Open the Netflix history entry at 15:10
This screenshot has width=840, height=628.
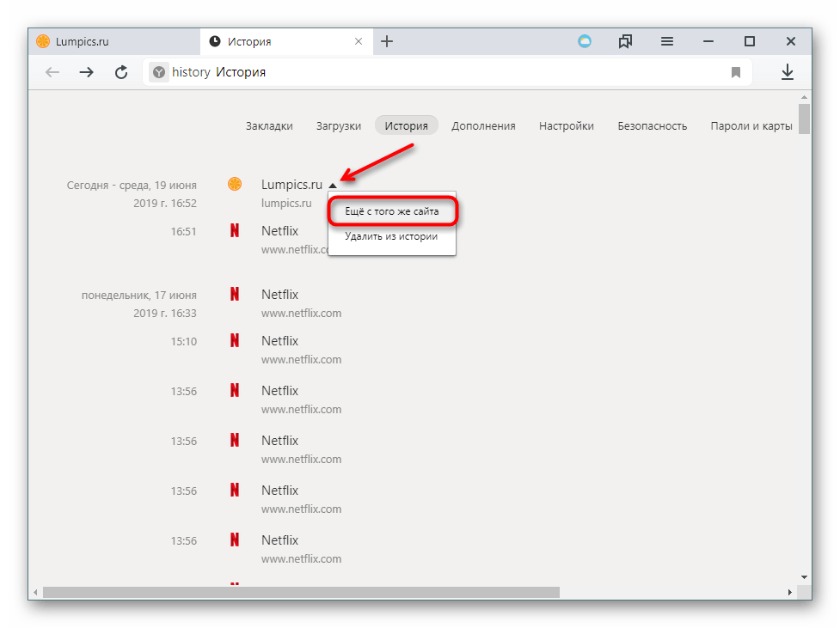(279, 341)
